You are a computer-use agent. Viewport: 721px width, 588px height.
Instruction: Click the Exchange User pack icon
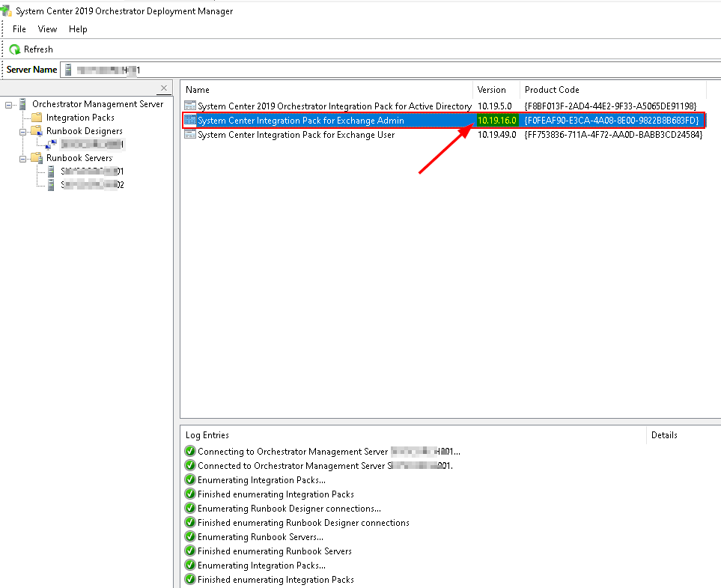coord(190,134)
